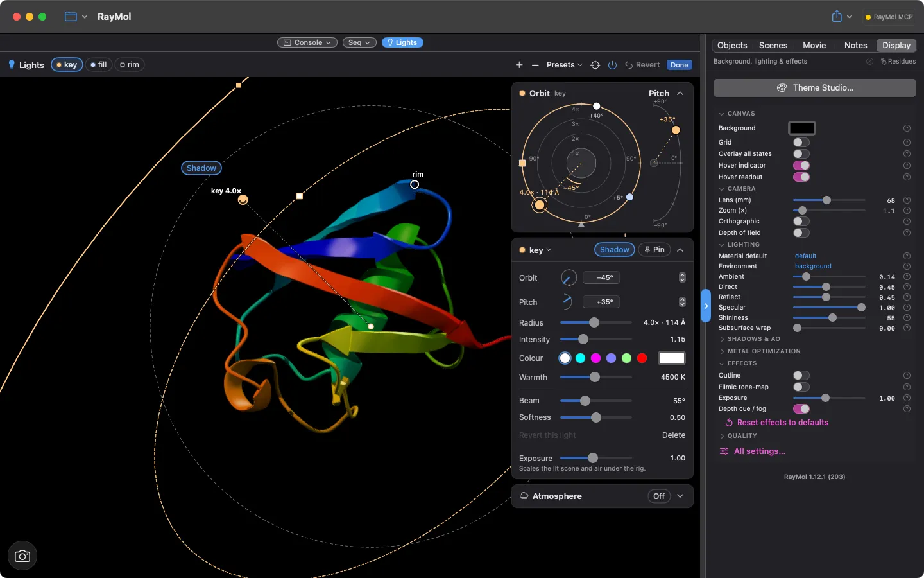Enable Depth of field switch
The width and height of the screenshot is (924, 578).
[801, 233]
